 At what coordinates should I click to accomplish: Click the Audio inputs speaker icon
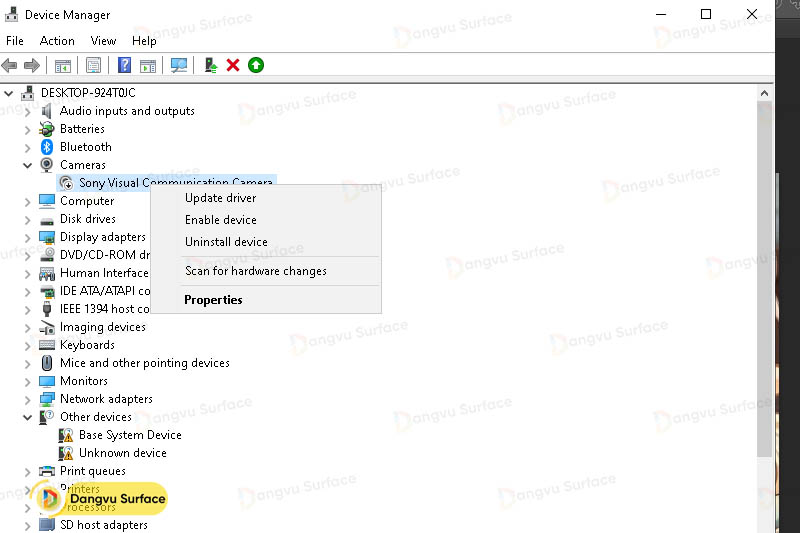(x=47, y=111)
